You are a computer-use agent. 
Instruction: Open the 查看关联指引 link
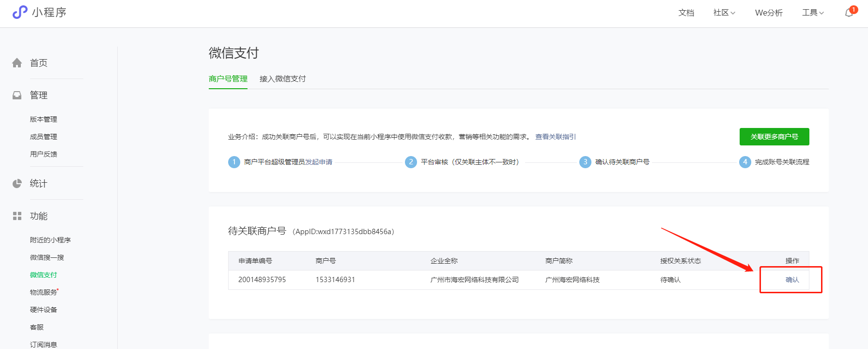(x=556, y=137)
